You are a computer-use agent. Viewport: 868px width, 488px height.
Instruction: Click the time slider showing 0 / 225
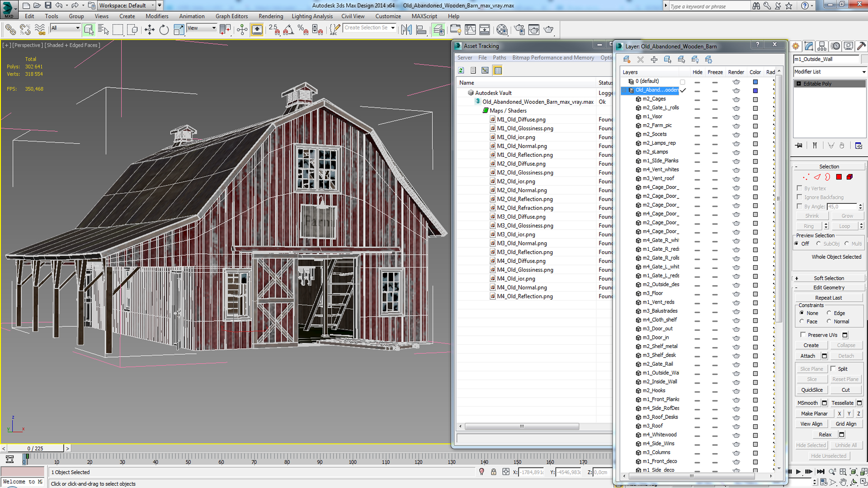pos(35,448)
